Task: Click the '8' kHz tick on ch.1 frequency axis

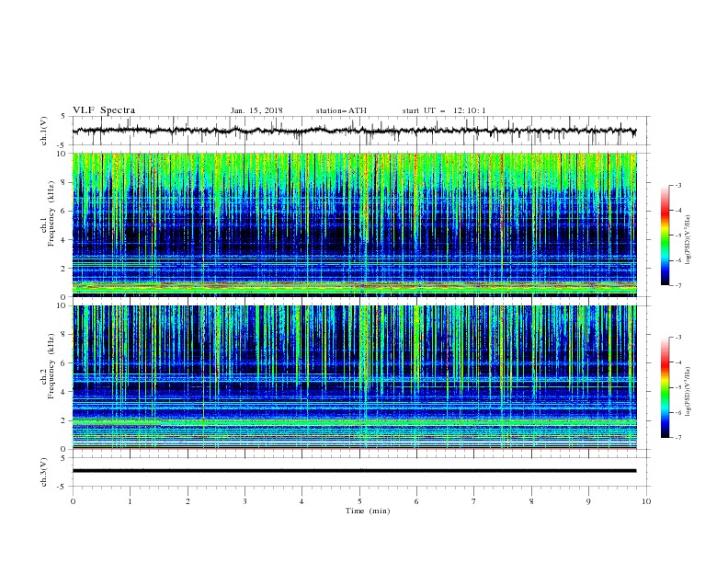Action: tap(65, 182)
